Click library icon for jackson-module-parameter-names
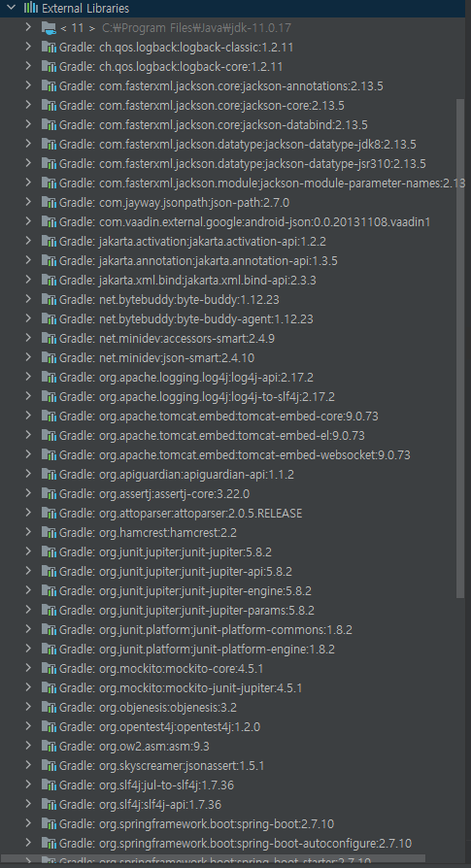 click(50, 183)
